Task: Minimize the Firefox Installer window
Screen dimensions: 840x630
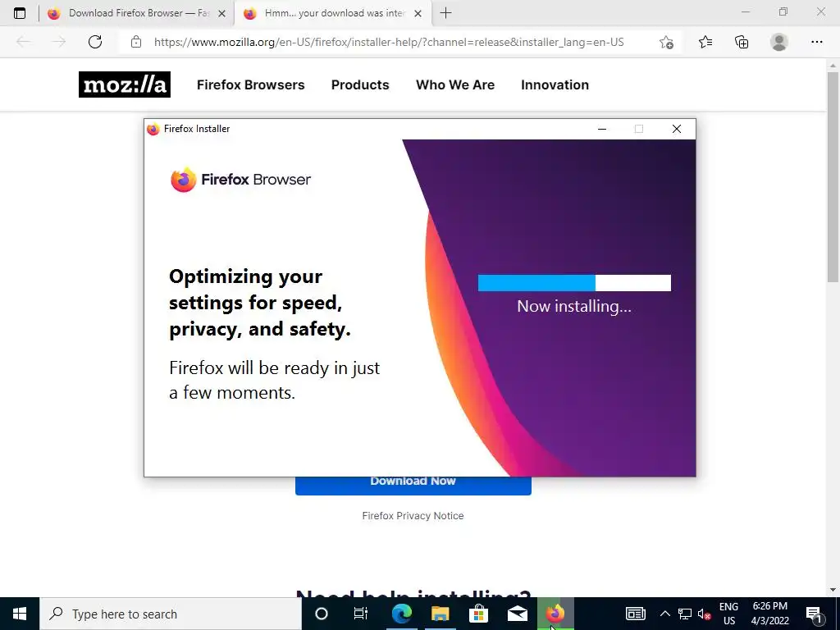Action: [602, 129]
